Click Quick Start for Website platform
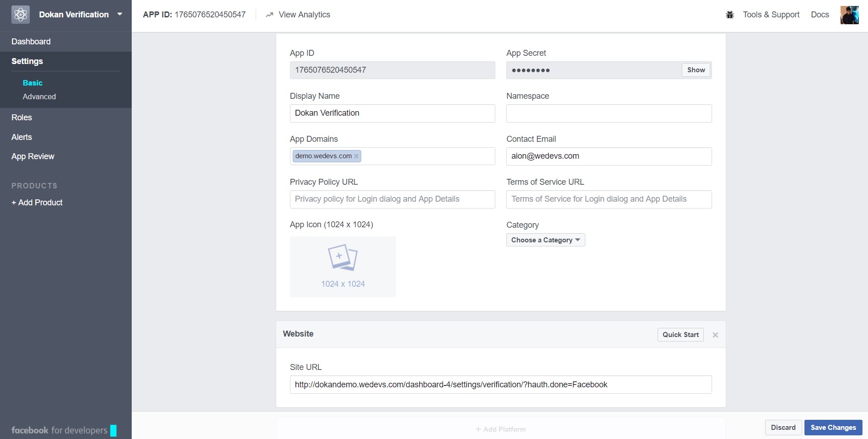 coord(680,335)
